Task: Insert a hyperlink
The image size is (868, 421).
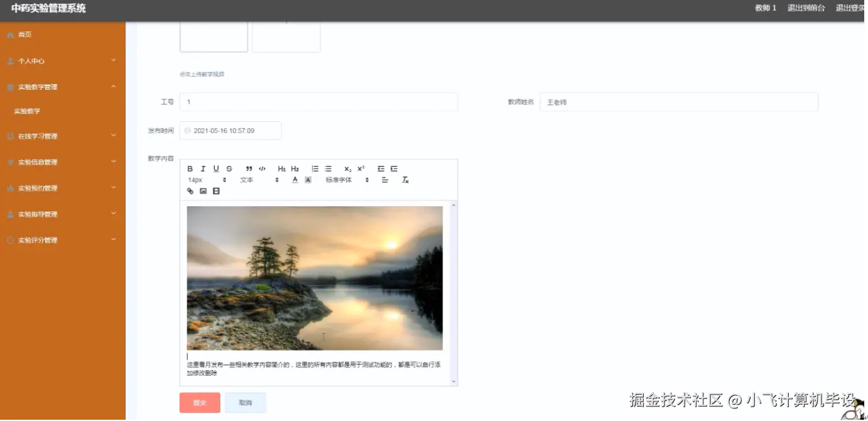Action: [190, 192]
